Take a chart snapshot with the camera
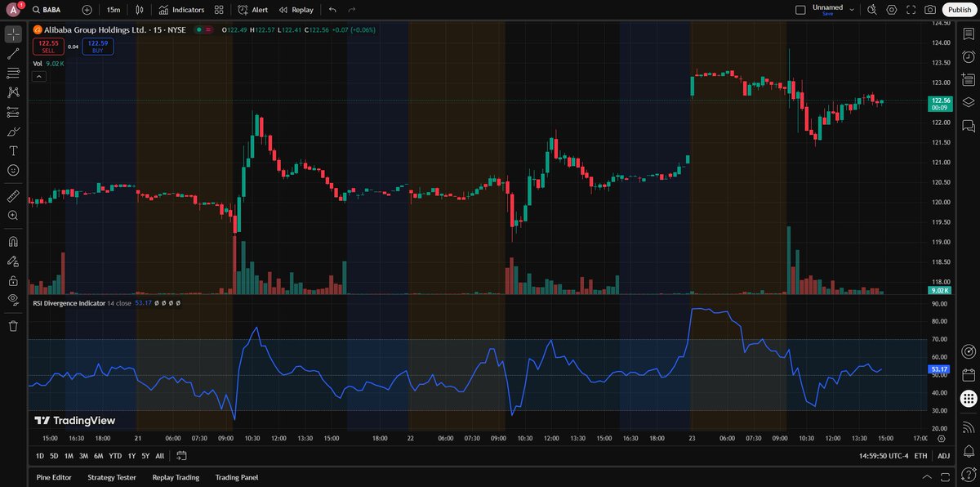 [x=930, y=10]
